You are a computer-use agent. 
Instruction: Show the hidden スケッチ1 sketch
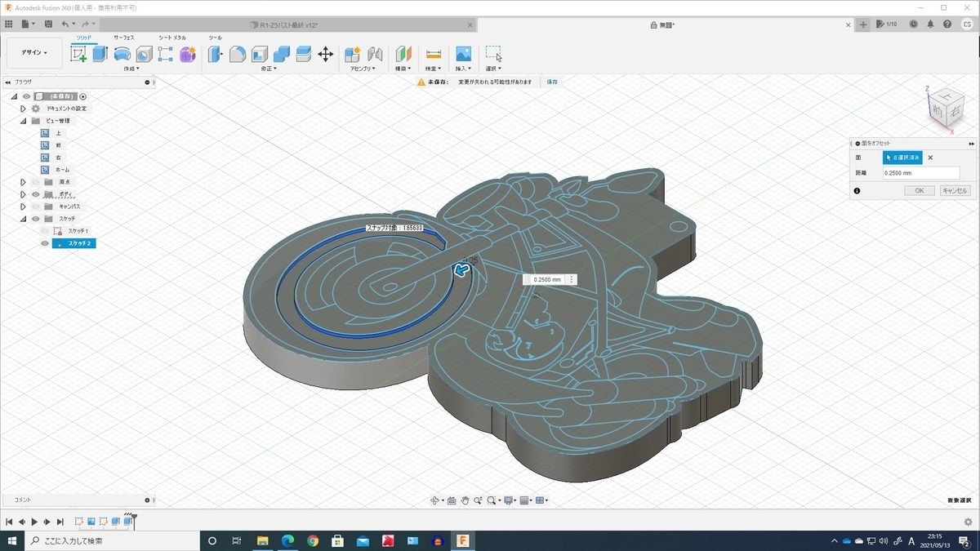(x=45, y=231)
